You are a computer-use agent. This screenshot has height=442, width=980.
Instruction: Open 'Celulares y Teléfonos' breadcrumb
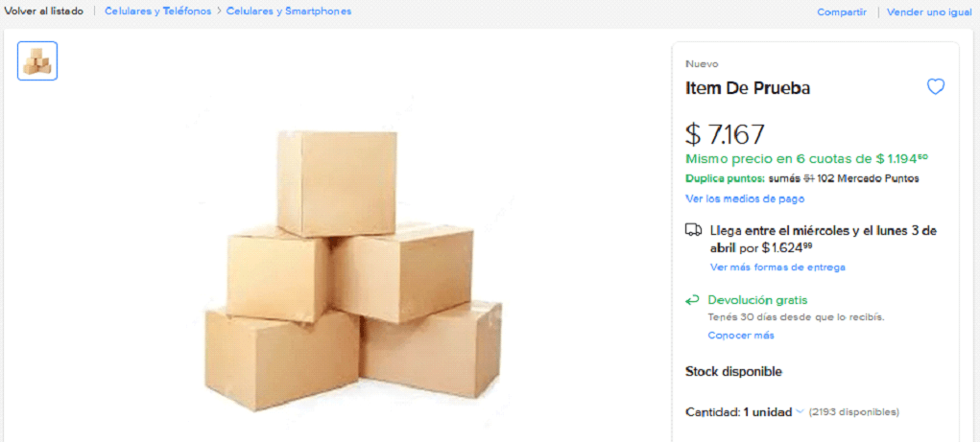157,12
